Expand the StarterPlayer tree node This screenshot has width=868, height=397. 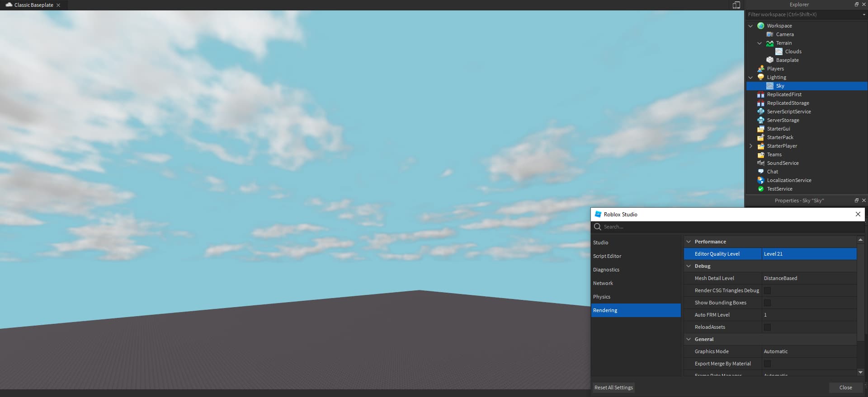click(751, 146)
